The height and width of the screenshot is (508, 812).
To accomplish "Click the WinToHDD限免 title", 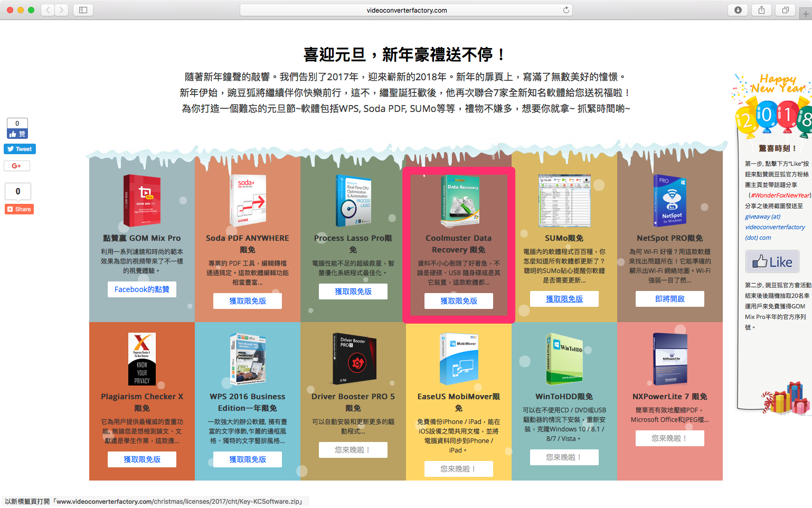I will 564,397.
